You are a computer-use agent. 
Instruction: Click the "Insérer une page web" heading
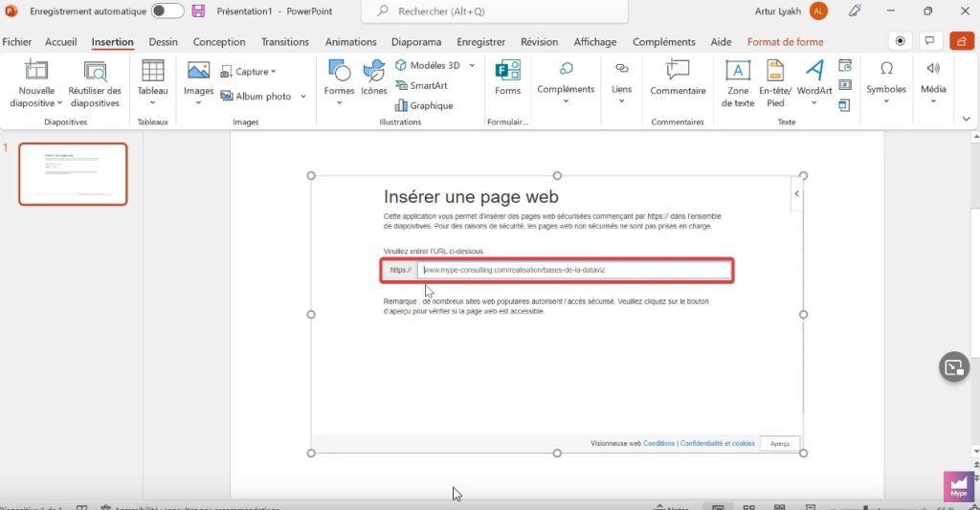[471, 197]
